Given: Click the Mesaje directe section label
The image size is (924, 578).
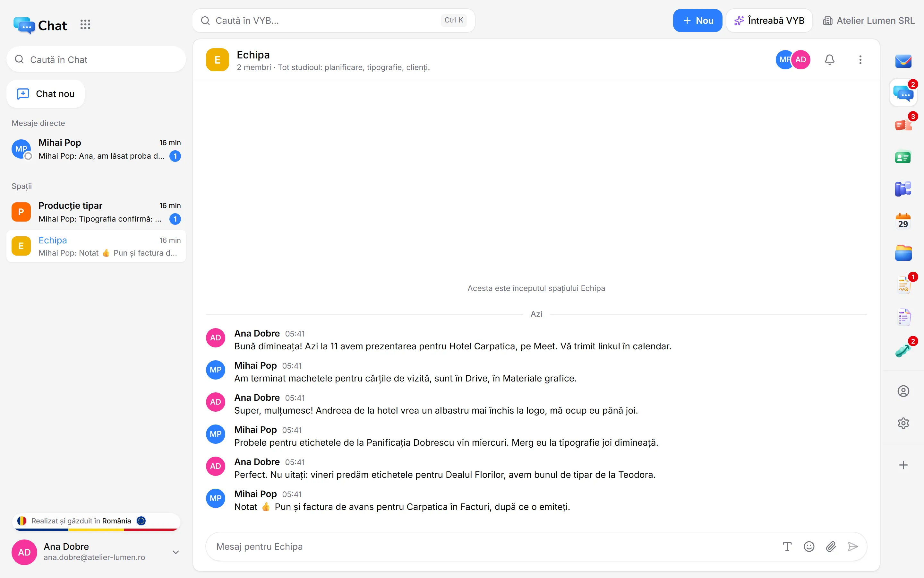Looking at the screenshot, I should 38,123.
